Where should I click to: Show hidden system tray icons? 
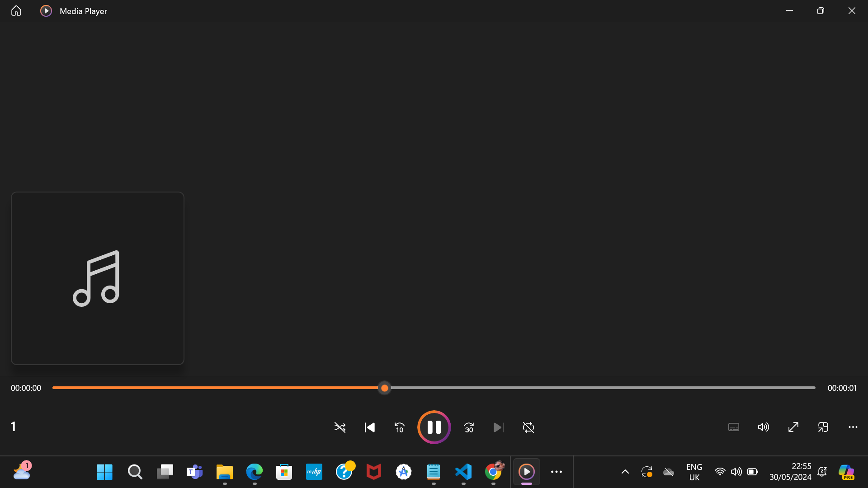point(625,472)
